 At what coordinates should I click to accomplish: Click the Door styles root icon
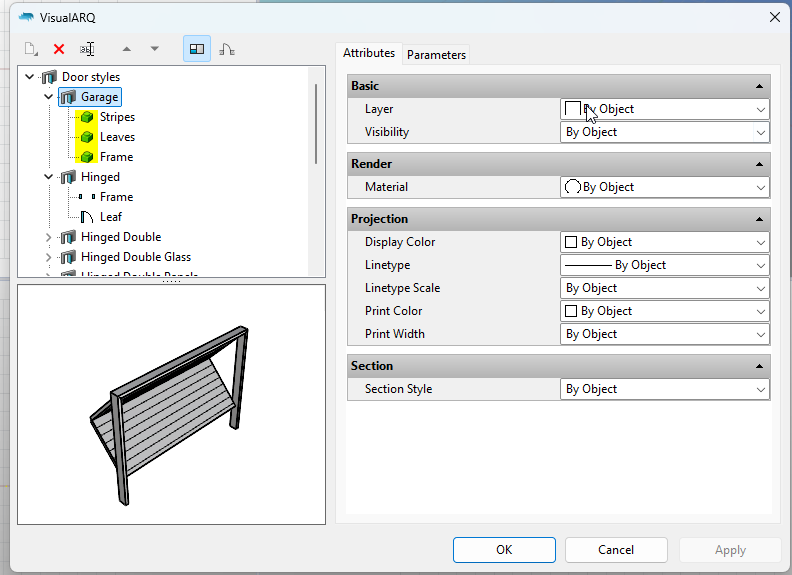pyautogui.click(x=49, y=77)
